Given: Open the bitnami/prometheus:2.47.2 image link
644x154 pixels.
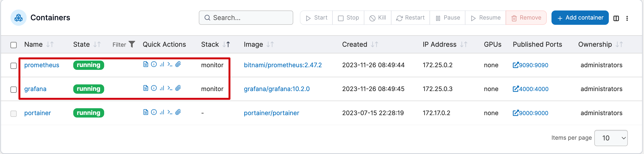Looking at the screenshot, I should [283, 65].
